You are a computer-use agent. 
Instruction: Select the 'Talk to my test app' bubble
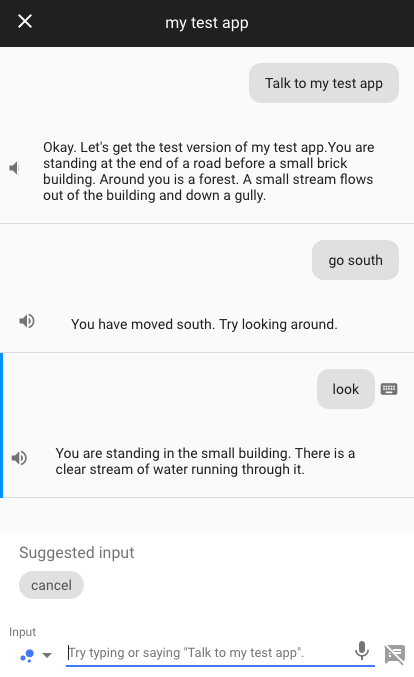tap(324, 83)
